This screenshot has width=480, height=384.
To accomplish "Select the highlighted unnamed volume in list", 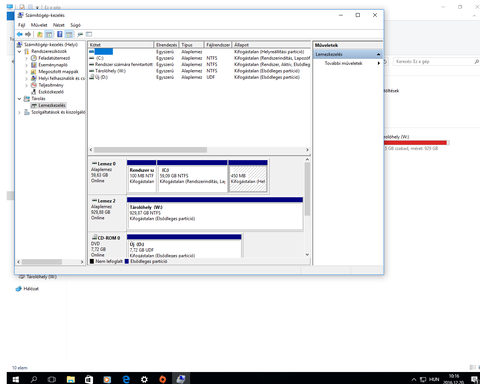I will (x=199, y=52).
